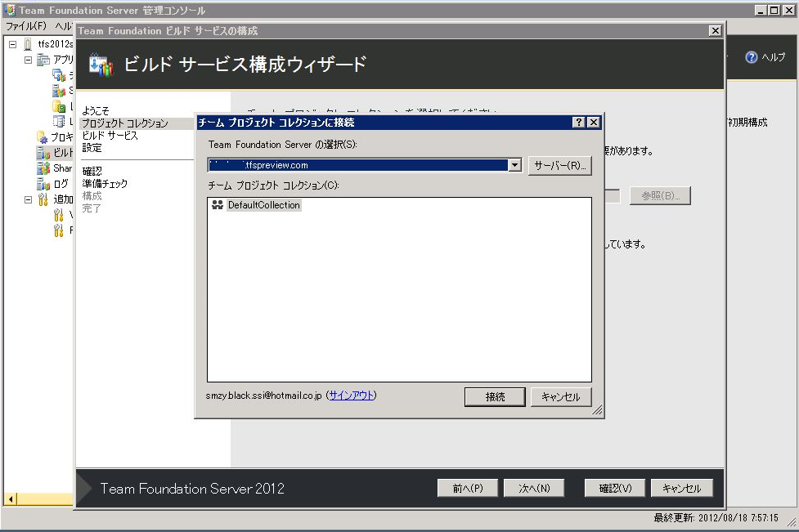Click the ログ logs node icon
This screenshot has height=532, width=799.
point(43,183)
